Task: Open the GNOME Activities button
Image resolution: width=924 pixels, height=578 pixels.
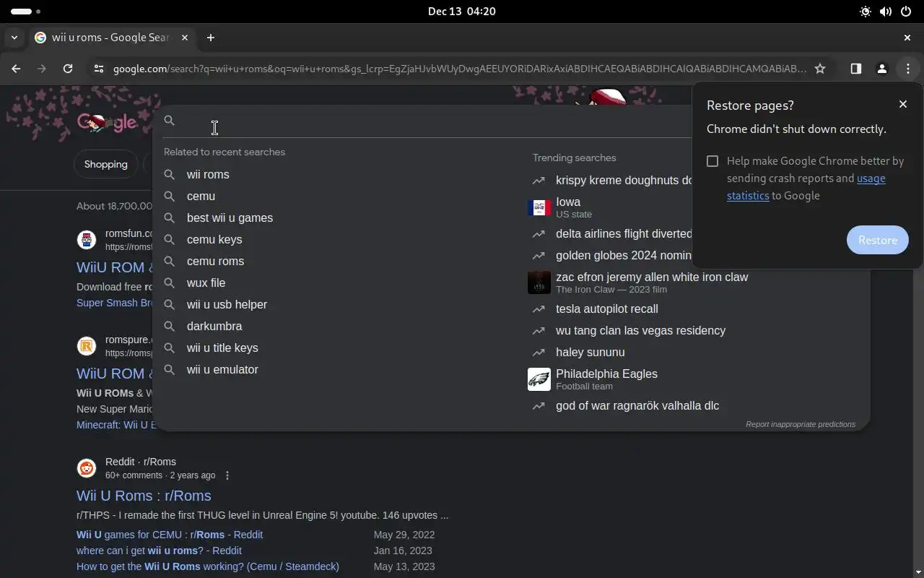Action: tap(26, 12)
